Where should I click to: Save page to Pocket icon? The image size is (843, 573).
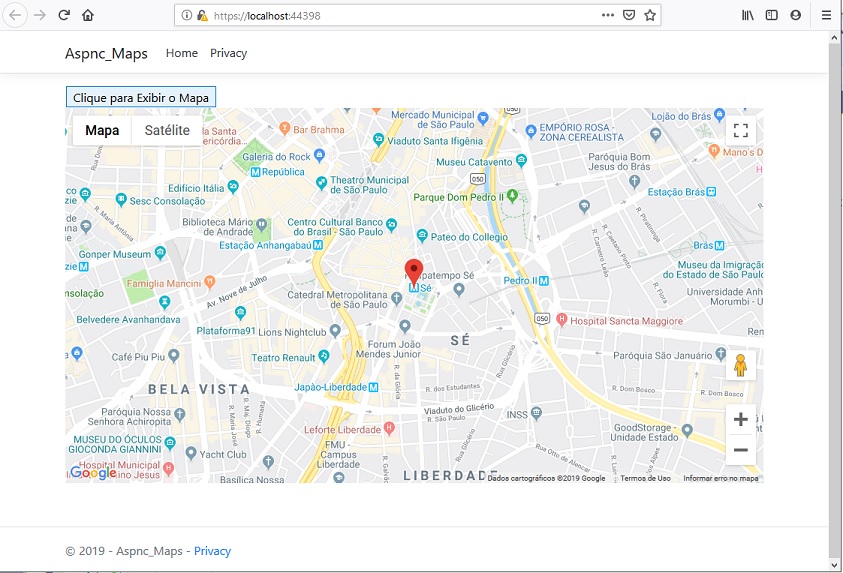tap(628, 15)
